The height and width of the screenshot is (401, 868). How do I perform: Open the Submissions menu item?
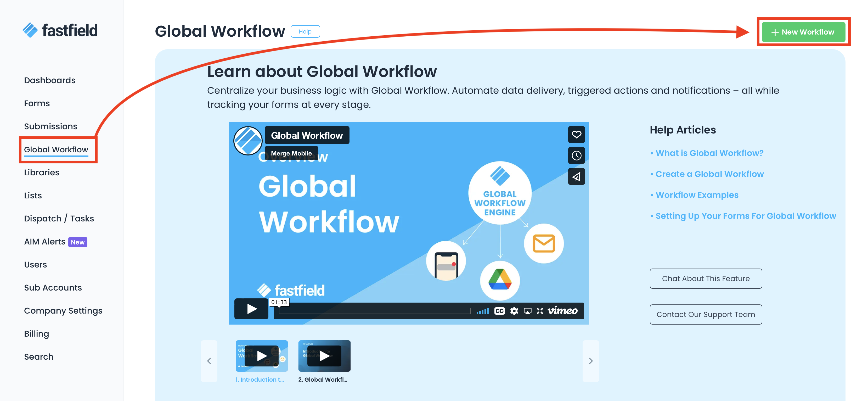pyautogui.click(x=50, y=126)
